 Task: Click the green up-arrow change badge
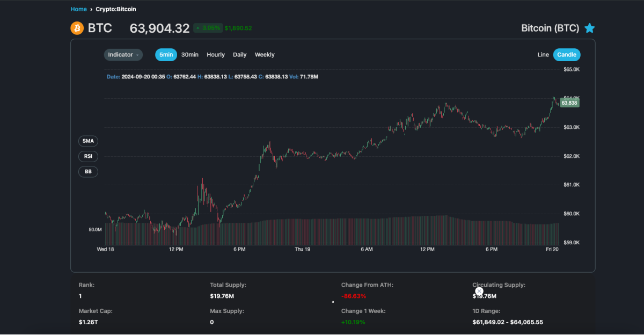tap(197, 27)
